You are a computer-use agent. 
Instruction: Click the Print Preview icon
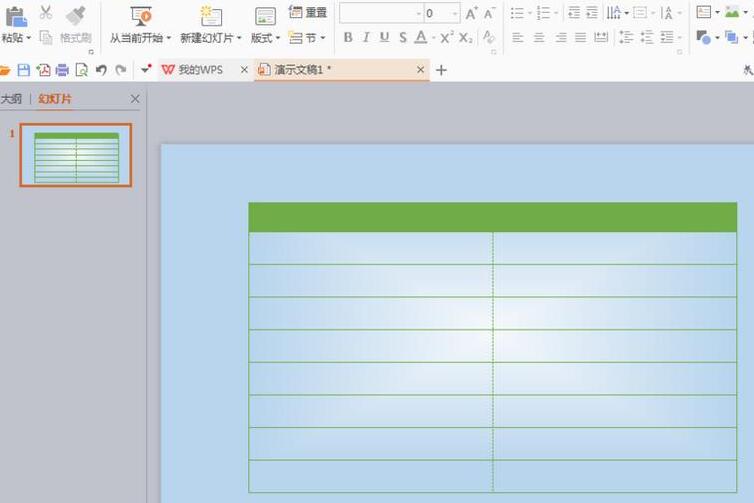82,70
